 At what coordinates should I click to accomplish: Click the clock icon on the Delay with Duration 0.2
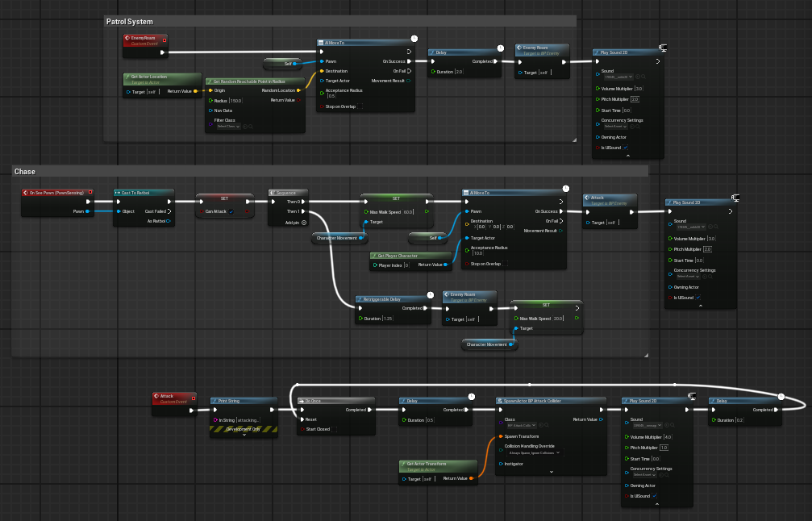[781, 397]
